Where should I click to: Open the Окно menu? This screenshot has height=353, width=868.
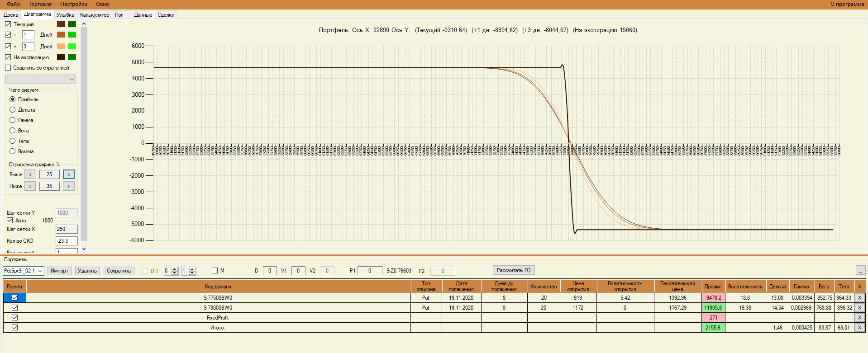(102, 4)
